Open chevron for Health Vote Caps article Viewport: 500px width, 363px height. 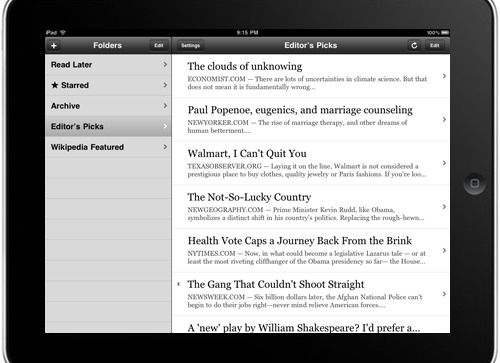[x=444, y=250]
